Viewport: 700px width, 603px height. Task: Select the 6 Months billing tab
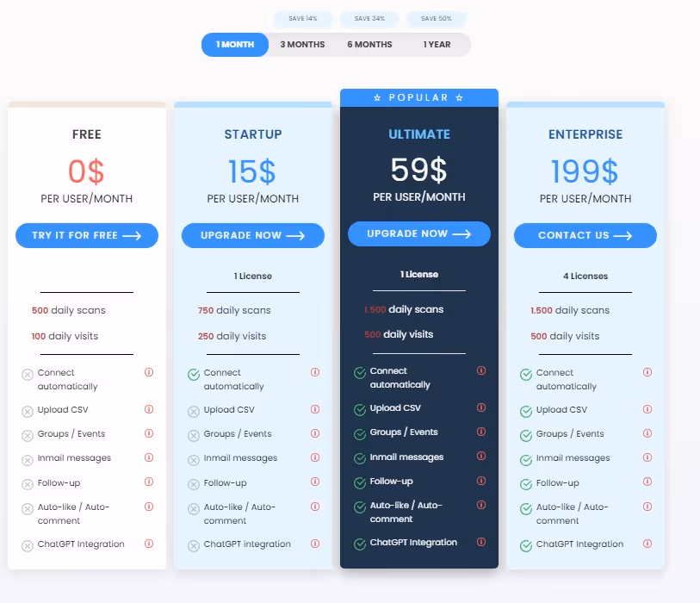[x=369, y=44]
